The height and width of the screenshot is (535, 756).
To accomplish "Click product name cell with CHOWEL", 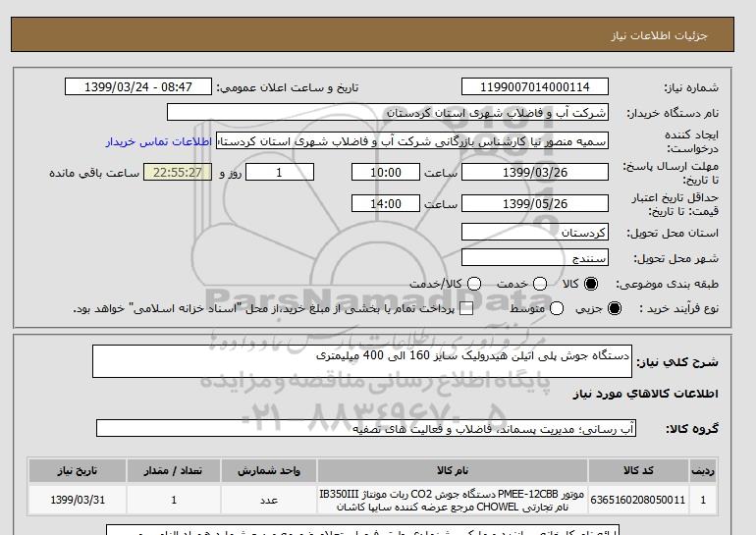I will coord(453,500).
